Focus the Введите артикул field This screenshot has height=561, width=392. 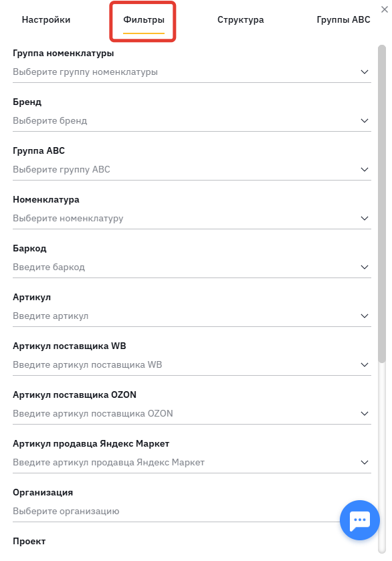pos(192,316)
